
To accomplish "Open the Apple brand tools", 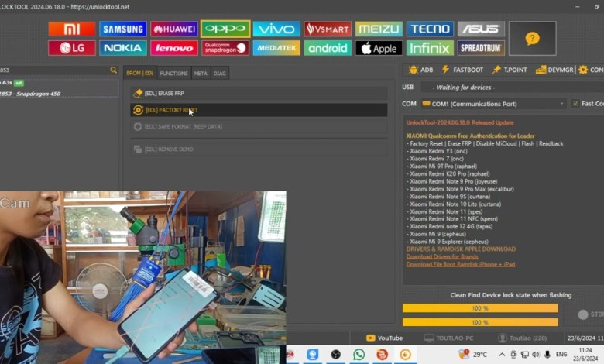I will point(379,48).
